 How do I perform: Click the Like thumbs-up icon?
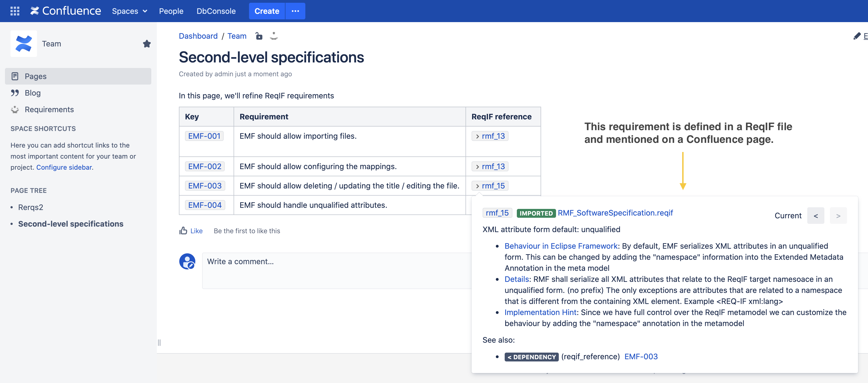[183, 231]
